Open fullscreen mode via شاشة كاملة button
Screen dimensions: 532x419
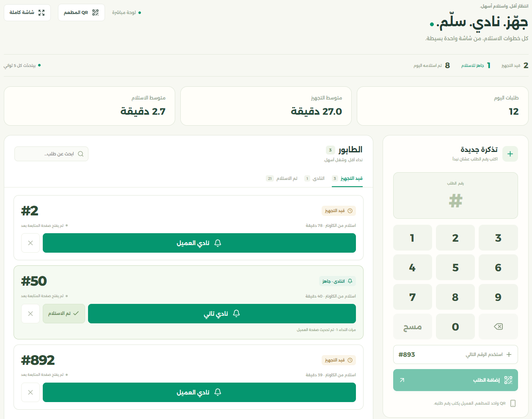pyautogui.click(x=27, y=13)
